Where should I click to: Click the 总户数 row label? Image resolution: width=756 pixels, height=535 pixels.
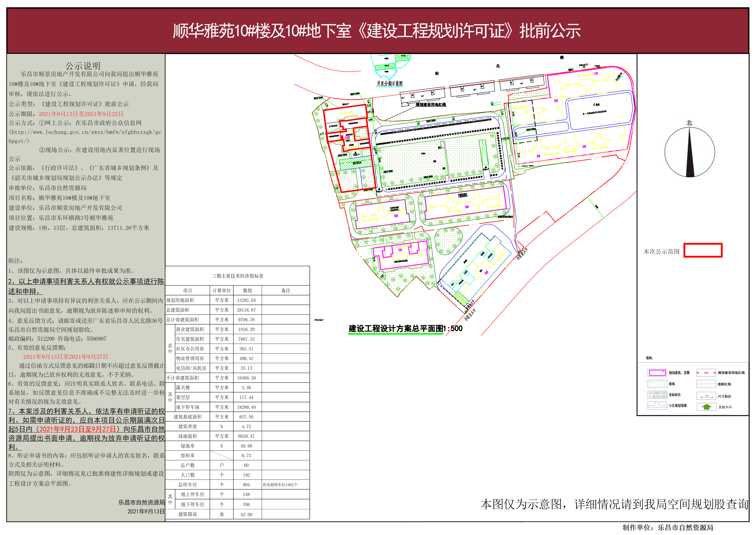[187, 465]
